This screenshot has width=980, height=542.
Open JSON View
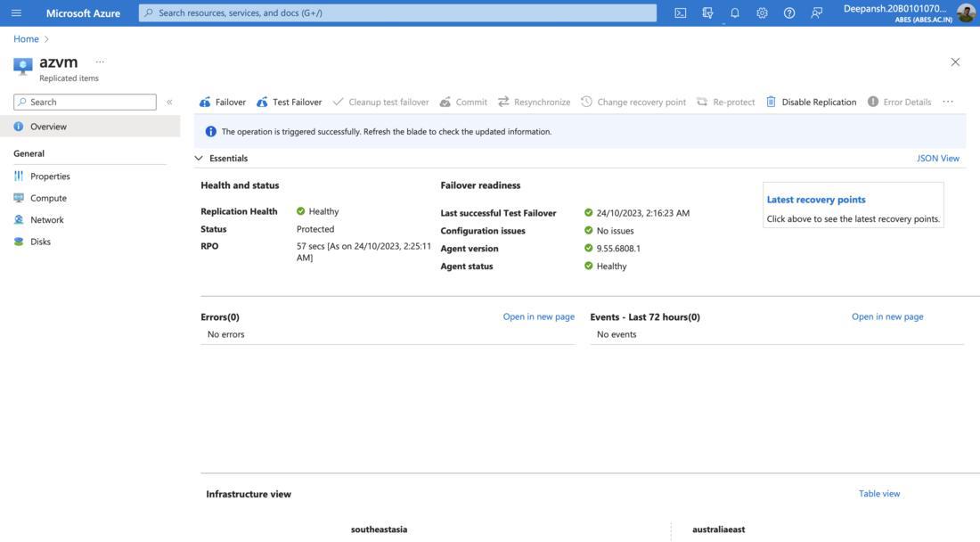click(937, 158)
